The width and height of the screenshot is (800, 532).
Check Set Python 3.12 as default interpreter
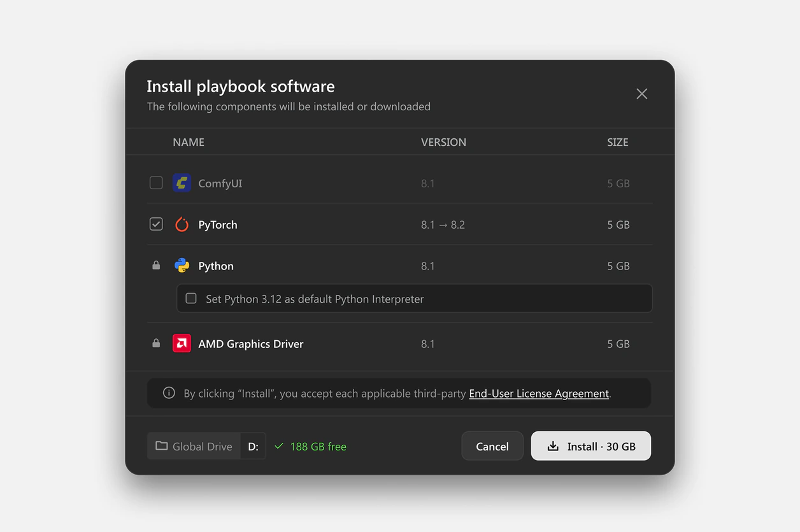(x=191, y=298)
